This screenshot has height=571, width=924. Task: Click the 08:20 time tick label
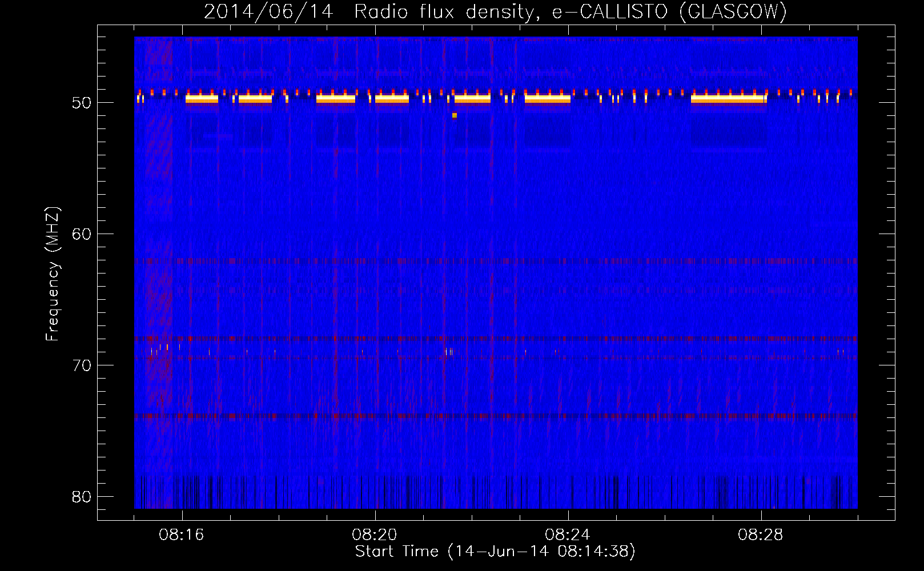point(375,535)
